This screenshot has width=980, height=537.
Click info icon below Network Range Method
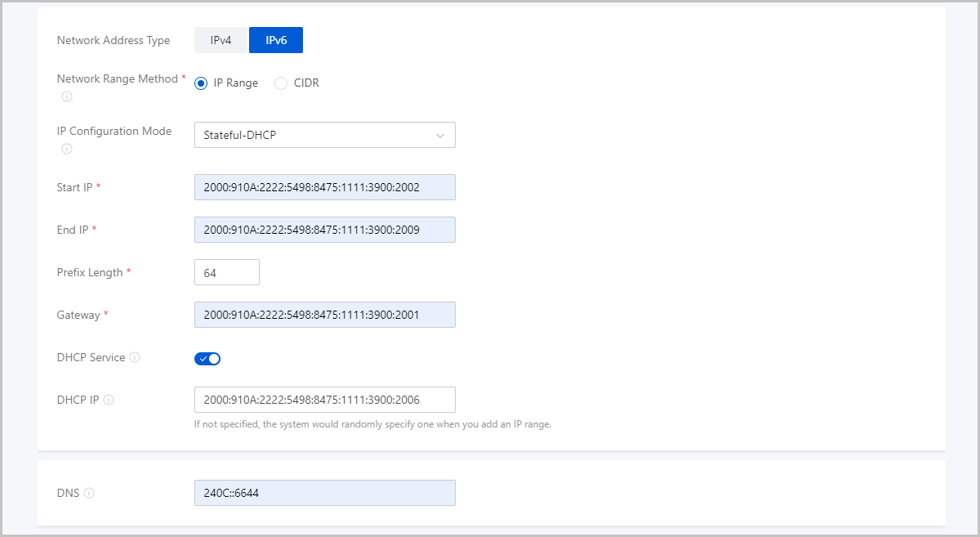click(67, 96)
